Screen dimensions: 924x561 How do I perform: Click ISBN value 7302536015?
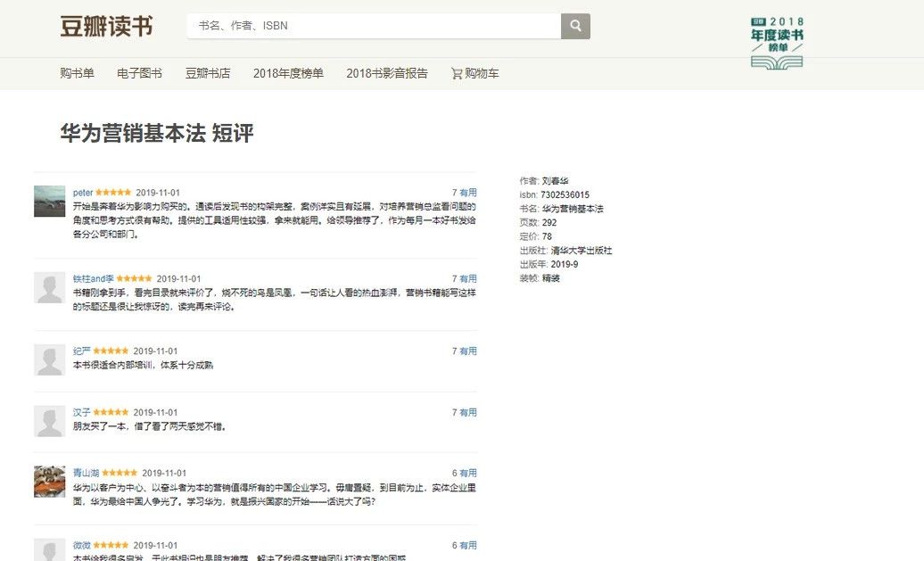click(x=565, y=195)
